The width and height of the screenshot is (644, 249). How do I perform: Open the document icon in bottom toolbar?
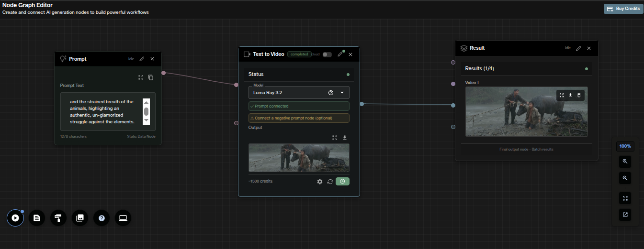[37, 218]
